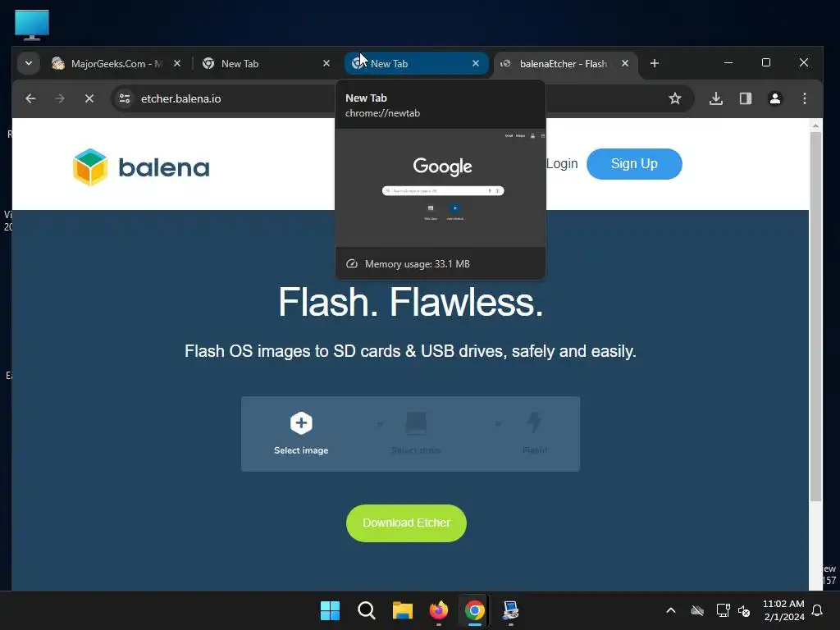Click the muted volume tray icon

click(744, 610)
